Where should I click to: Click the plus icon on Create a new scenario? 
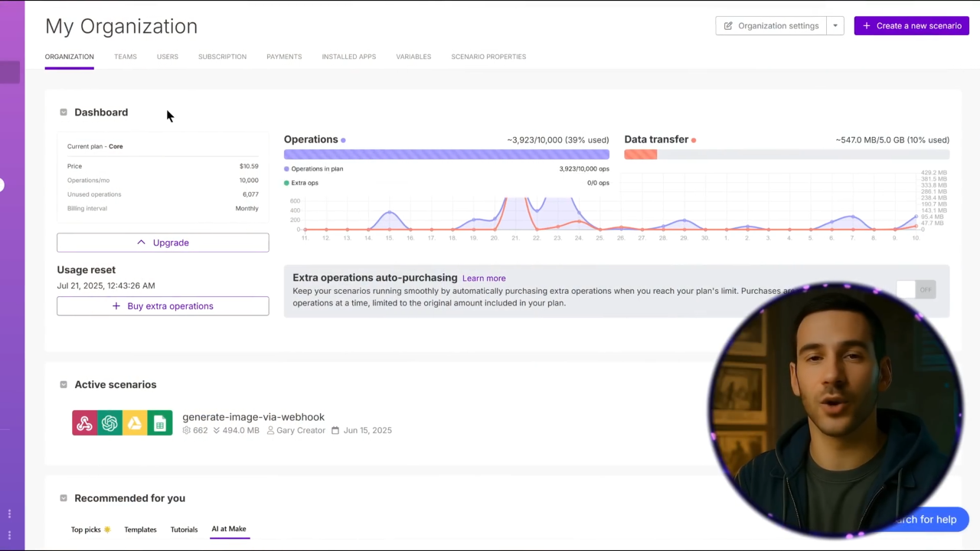pyautogui.click(x=866, y=26)
